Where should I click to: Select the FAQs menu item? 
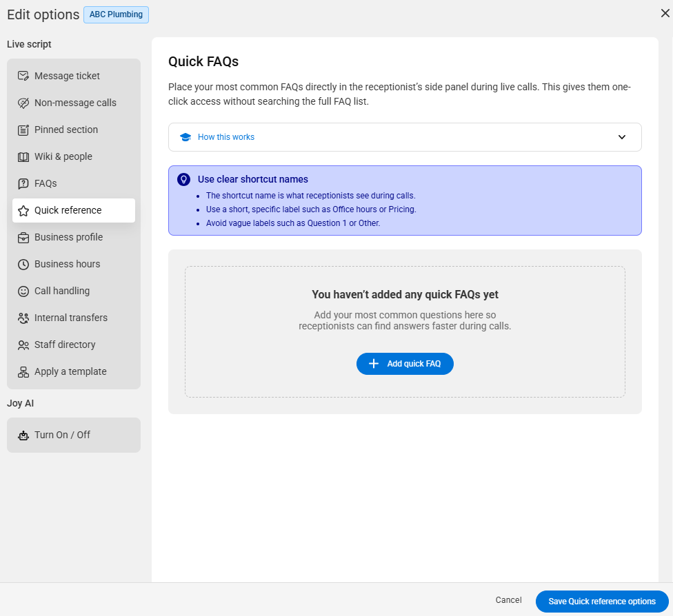pos(74,183)
